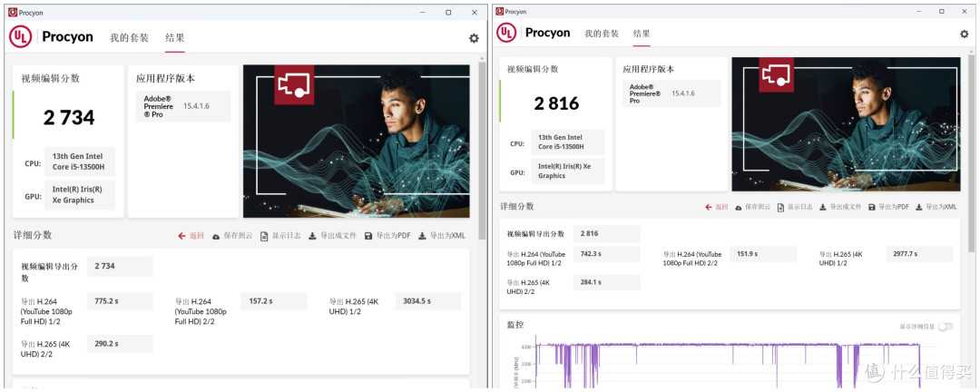Click GPU name Iris Xe Graphics in right window
The height and width of the screenshot is (392, 980).
567,171
